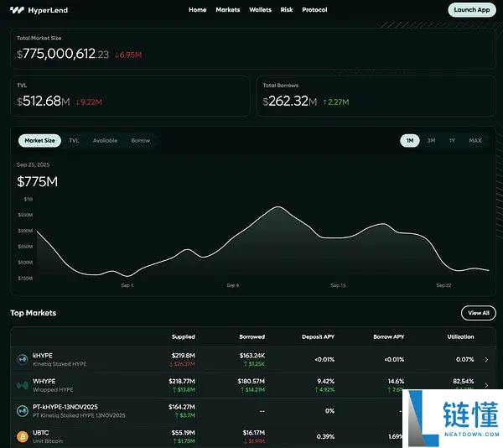The width and height of the screenshot is (503, 448).
Task: Click the kHYPE market name
Action: [x=43, y=356]
